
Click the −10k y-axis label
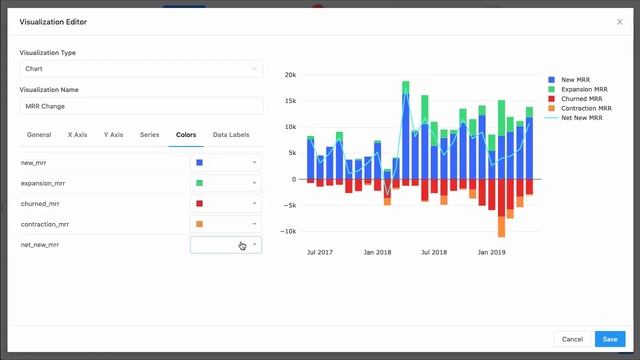[288, 231]
